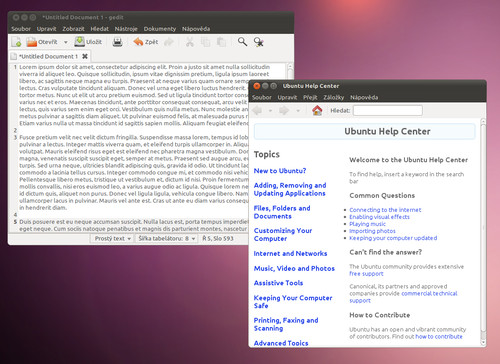Screen dimensions: 500x364
Task: Open the Zobrazit menu in gedit
Action: pos(73,29)
